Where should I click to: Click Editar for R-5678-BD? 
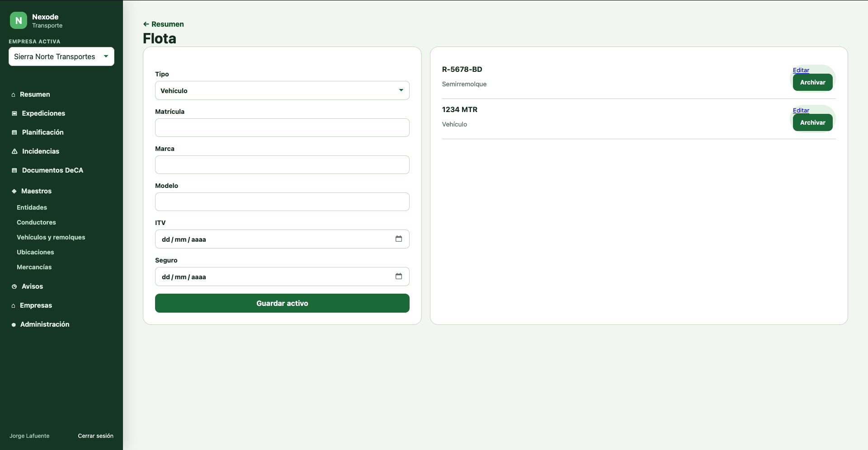[x=801, y=70]
